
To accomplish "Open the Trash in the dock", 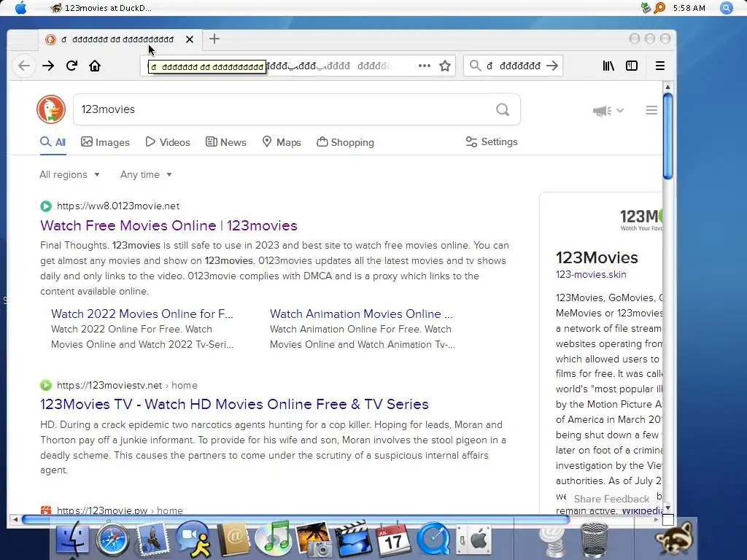I will coord(594,540).
